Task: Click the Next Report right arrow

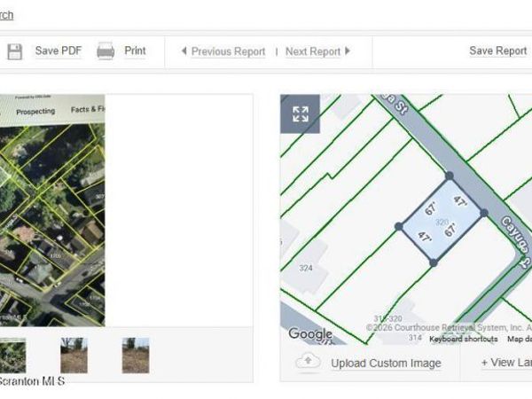Action: click(x=347, y=51)
